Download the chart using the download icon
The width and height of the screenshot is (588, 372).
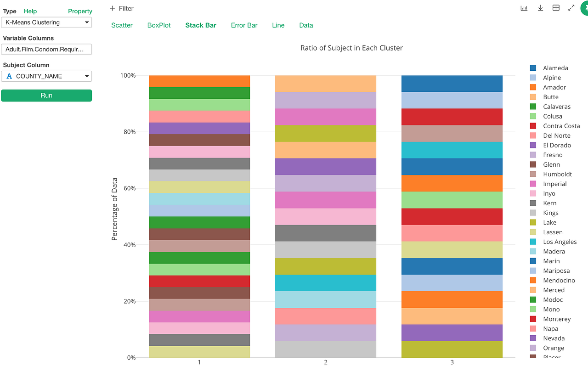point(540,8)
